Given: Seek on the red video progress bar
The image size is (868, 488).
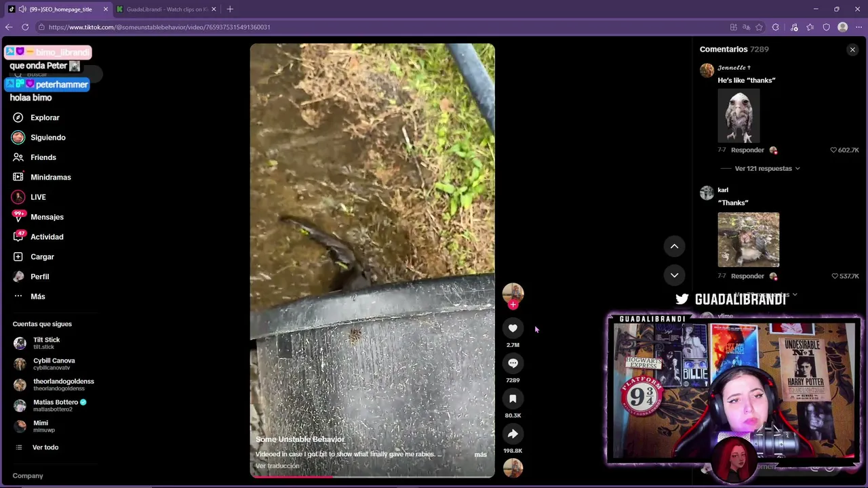Looking at the screenshot, I should pos(372,476).
